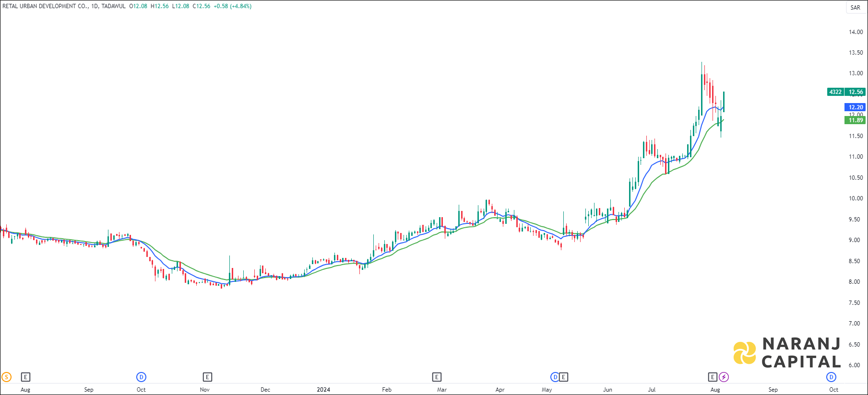
Task: Click the orange split 'S' event marker
Action: tap(6, 377)
